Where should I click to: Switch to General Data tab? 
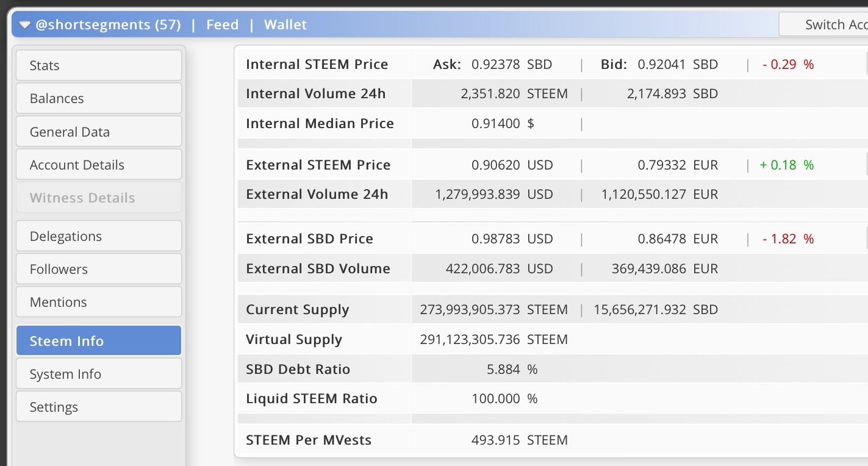99,132
